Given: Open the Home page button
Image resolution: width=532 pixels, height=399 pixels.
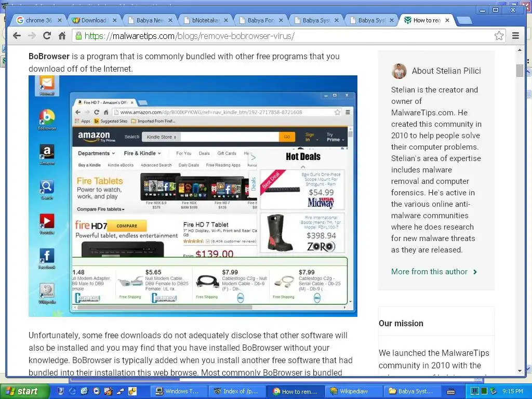Looking at the screenshot, I should coord(62,36).
